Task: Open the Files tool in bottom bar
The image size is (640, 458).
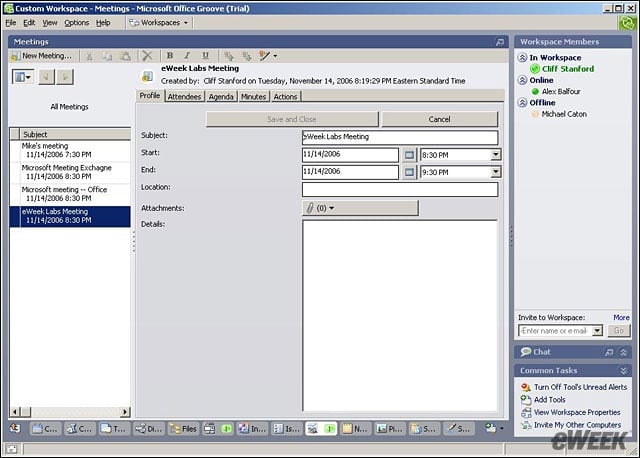Action: click(x=183, y=429)
